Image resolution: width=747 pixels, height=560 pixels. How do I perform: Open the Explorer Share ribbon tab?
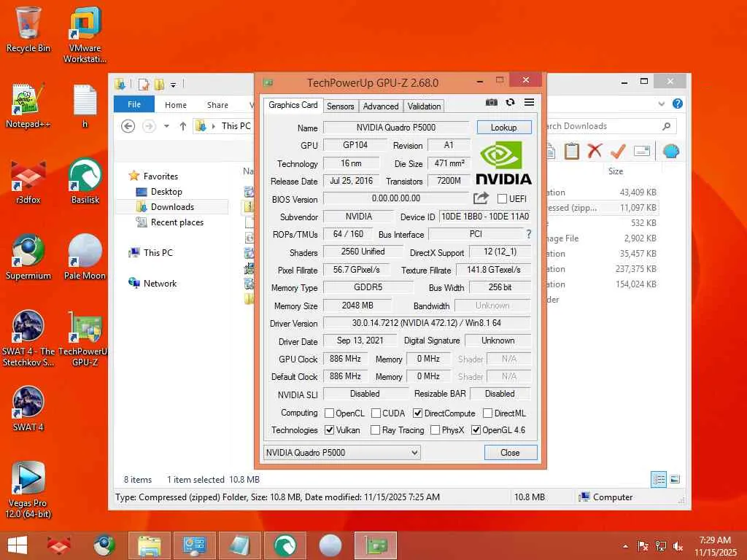pos(217,105)
